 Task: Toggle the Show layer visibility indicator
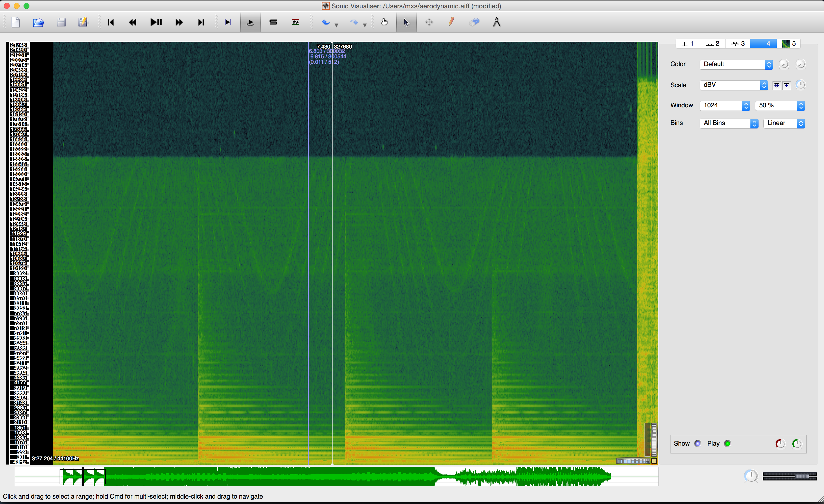coord(698,443)
